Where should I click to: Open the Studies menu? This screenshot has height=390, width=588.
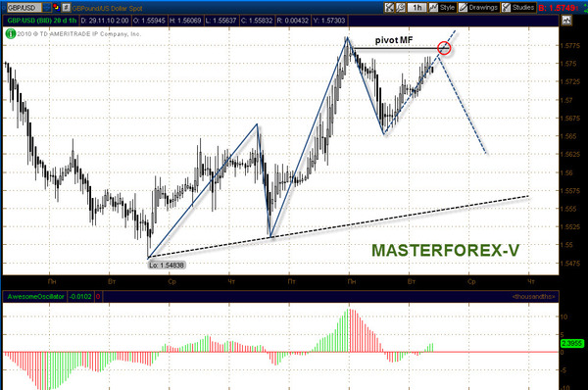point(518,7)
